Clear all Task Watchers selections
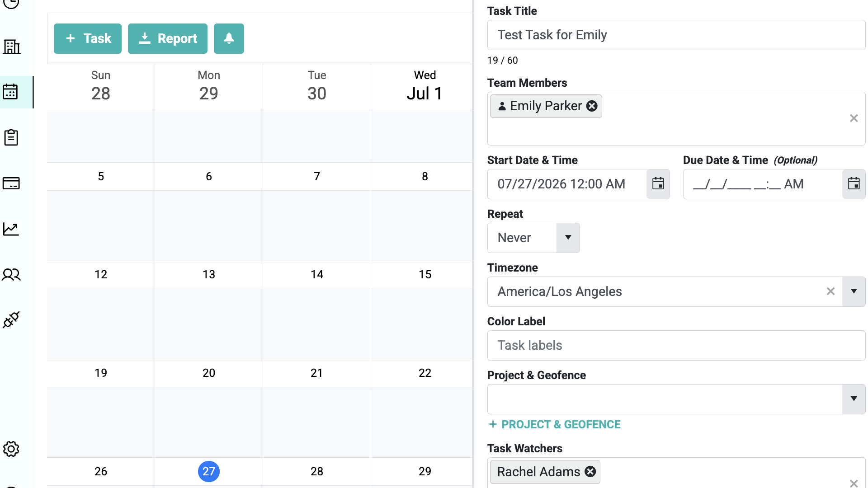This screenshot has width=868, height=488. pyautogui.click(x=854, y=483)
